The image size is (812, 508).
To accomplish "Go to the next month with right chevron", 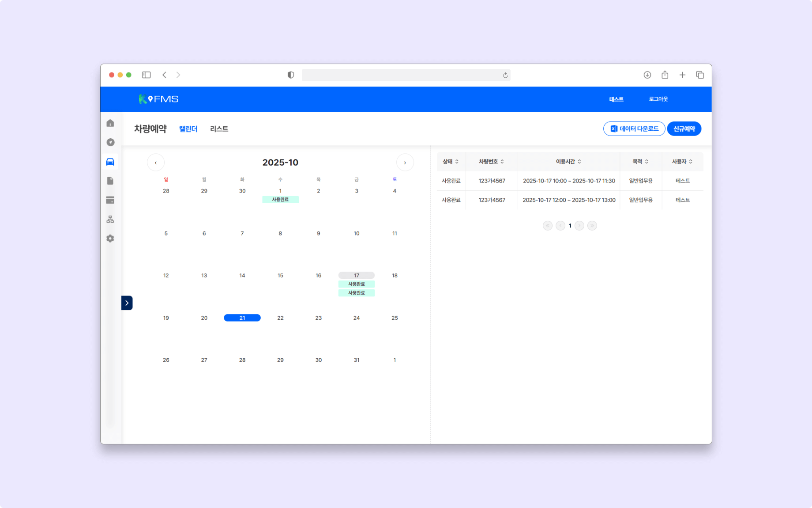I will [405, 162].
